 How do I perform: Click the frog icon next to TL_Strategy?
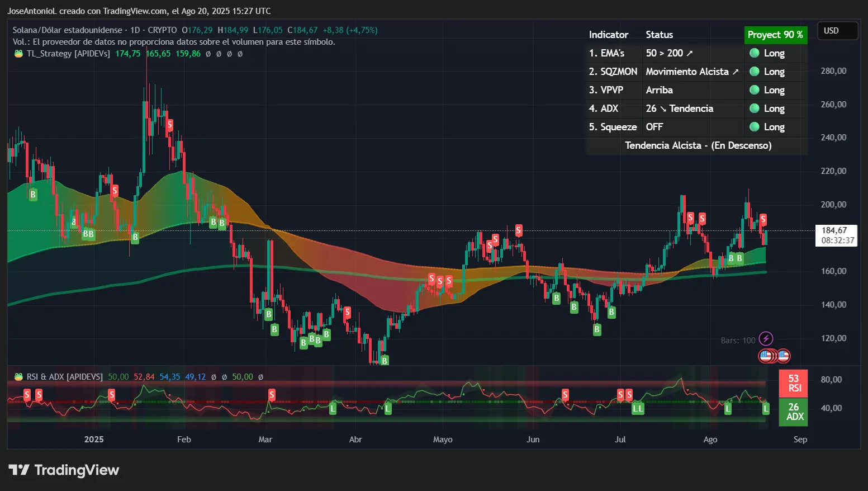point(18,54)
